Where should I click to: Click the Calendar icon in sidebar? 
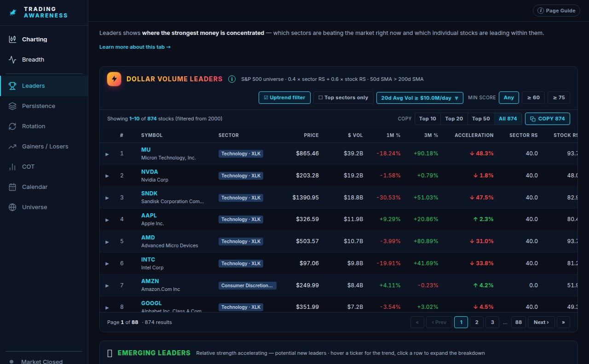pos(13,187)
